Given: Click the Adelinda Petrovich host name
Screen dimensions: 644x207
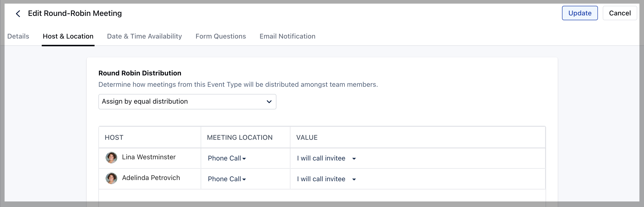Looking at the screenshot, I should 151,178.
